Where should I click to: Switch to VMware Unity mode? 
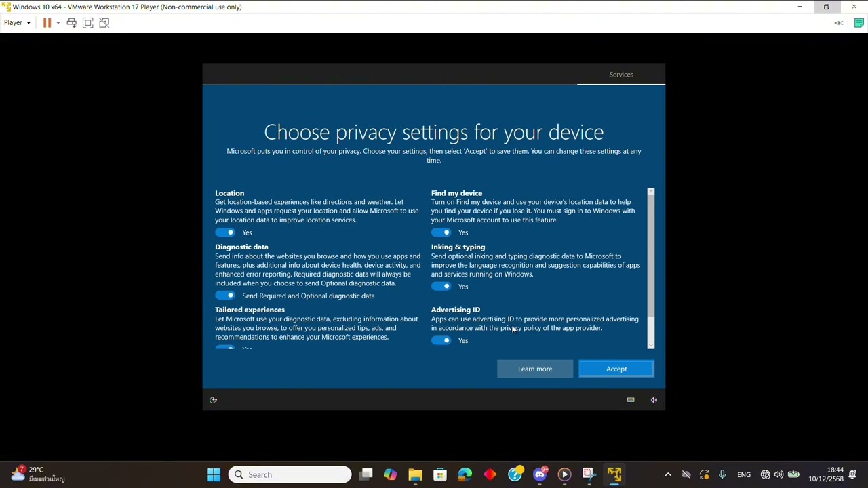coord(104,23)
